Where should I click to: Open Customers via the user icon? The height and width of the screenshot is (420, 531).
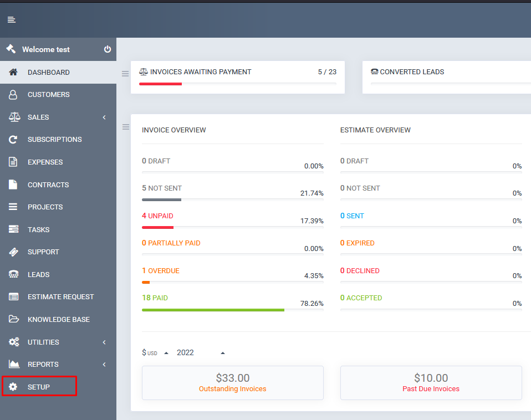(x=13, y=95)
